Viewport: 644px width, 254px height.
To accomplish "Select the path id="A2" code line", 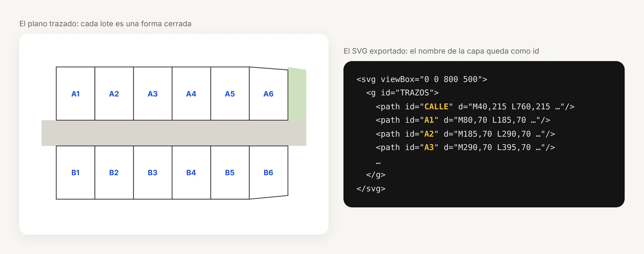I will (x=465, y=134).
